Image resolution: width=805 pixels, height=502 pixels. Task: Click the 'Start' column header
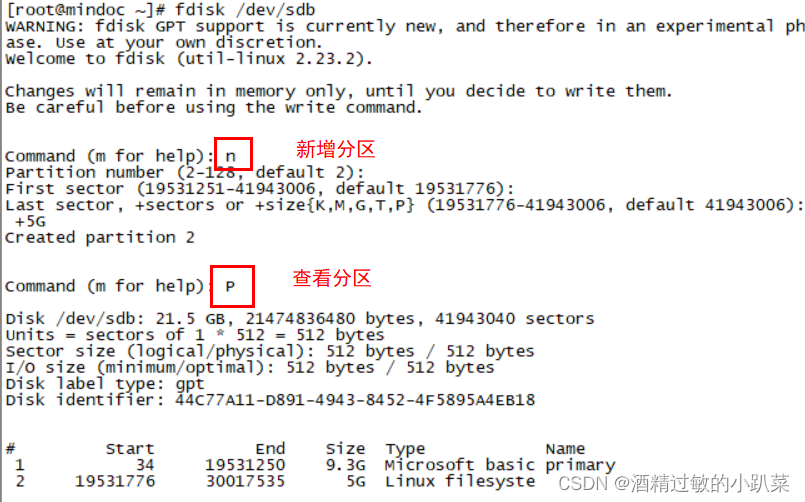(x=129, y=449)
